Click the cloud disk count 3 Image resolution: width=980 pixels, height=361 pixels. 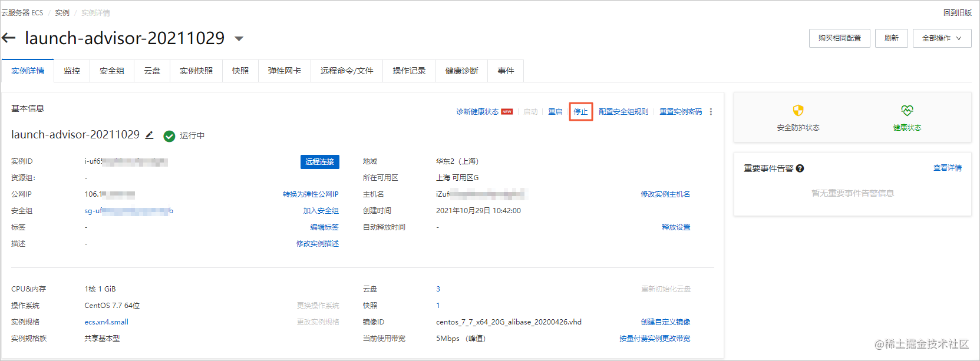click(438, 289)
